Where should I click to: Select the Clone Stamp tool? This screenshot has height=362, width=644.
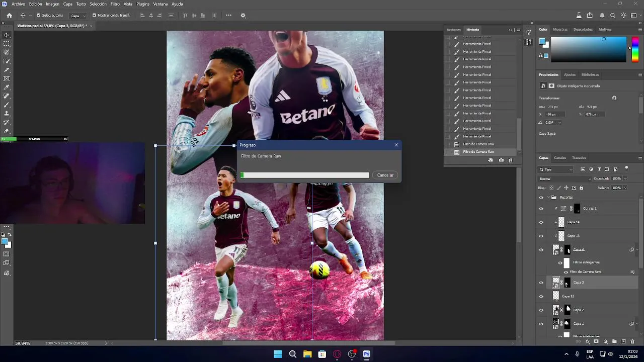[x=7, y=114]
